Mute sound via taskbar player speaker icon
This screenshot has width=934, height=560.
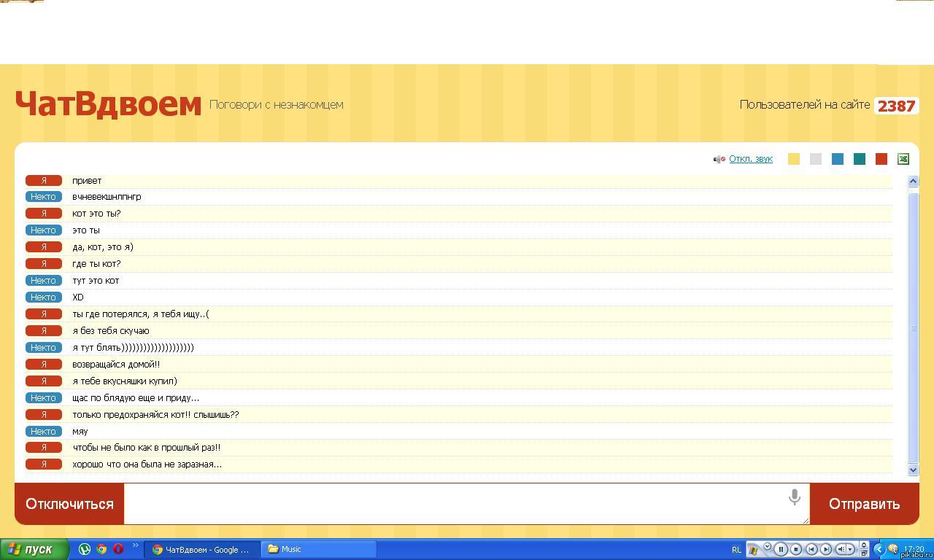(x=841, y=549)
